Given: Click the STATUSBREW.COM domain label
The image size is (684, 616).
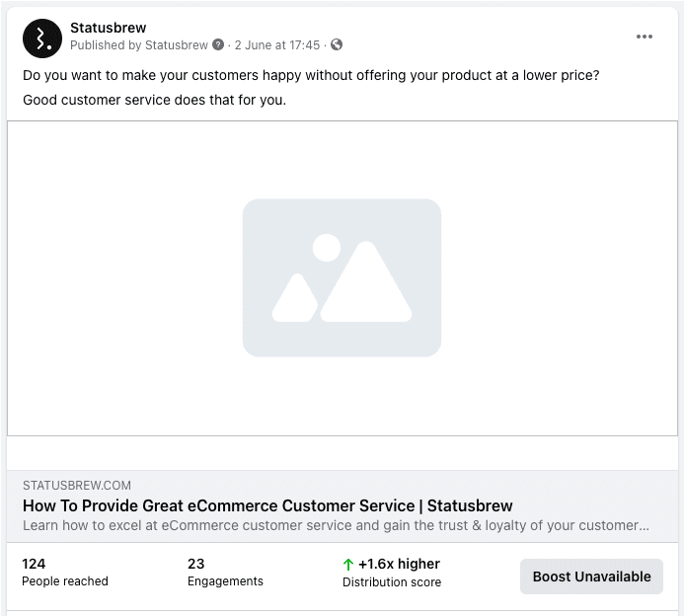Looking at the screenshot, I should 77,486.
